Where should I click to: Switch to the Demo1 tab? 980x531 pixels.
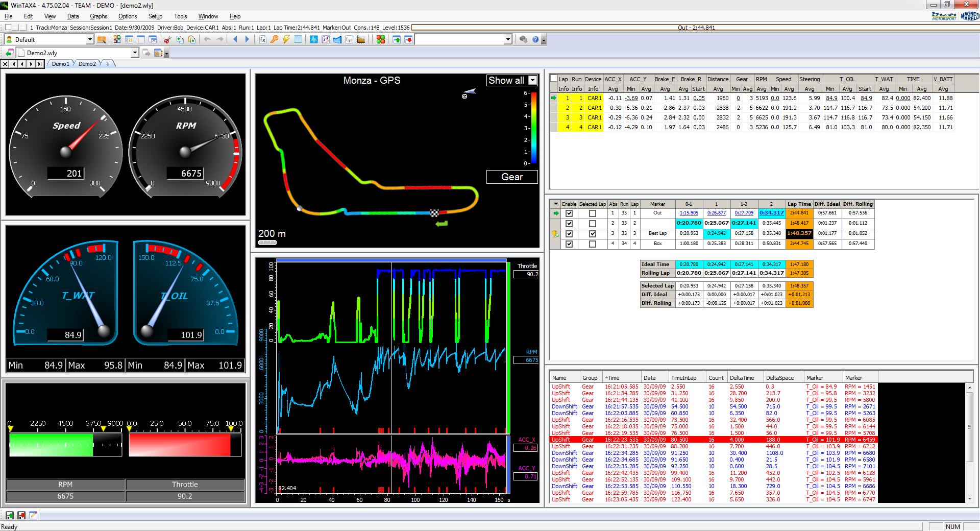[x=60, y=64]
